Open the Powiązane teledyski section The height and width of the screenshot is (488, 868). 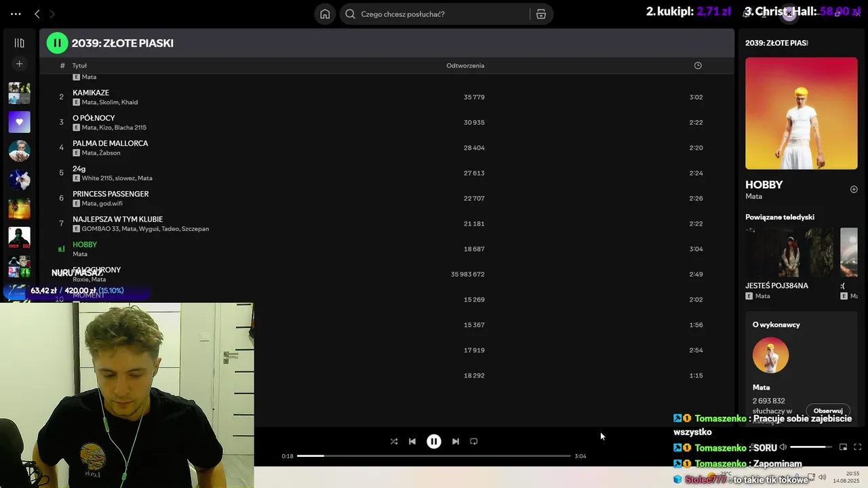click(780, 218)
